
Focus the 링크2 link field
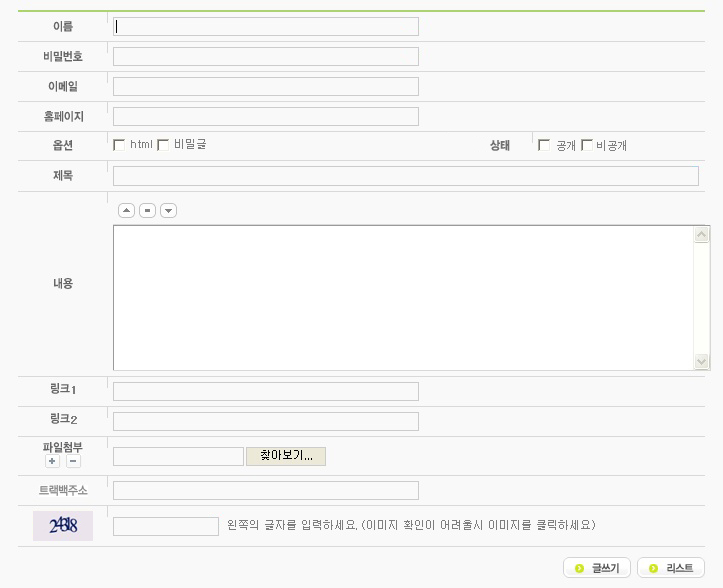coord(266,422)
